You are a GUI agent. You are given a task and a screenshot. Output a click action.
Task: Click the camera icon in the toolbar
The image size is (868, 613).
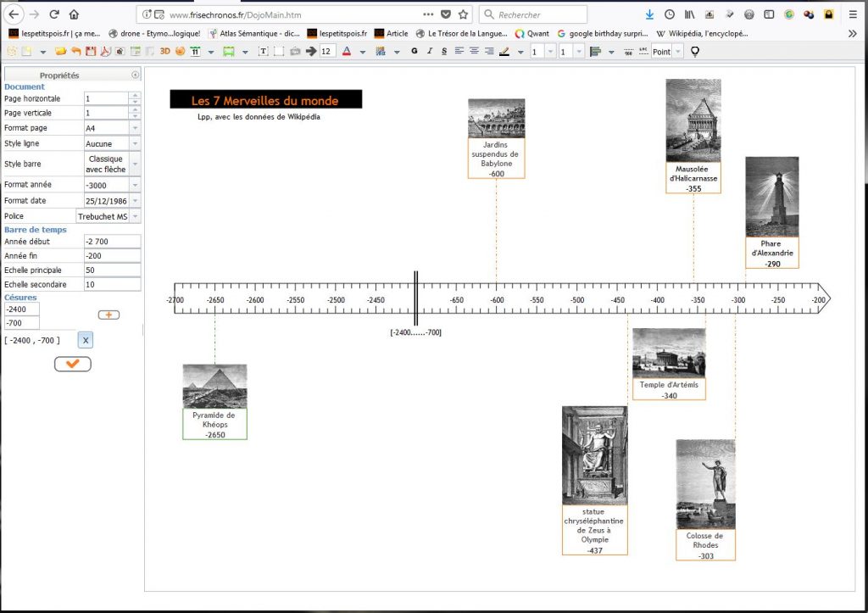pos(295,52)
